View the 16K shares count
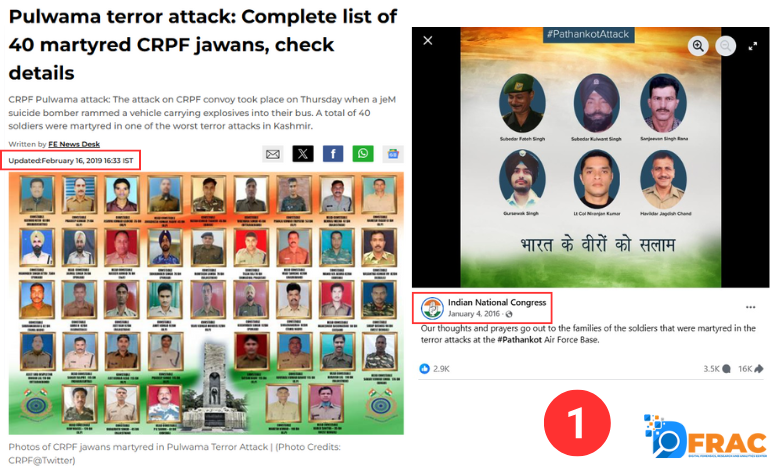The height and width of the screenshot is (470, 777). pyautogui.click(x=750, y=369)
